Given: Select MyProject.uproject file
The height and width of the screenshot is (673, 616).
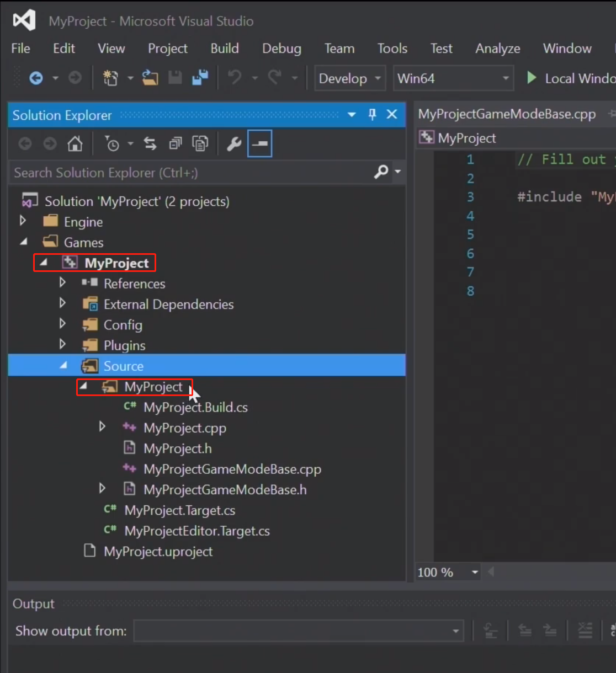Looking at the screenshot, I should click(x=158, y=552).
